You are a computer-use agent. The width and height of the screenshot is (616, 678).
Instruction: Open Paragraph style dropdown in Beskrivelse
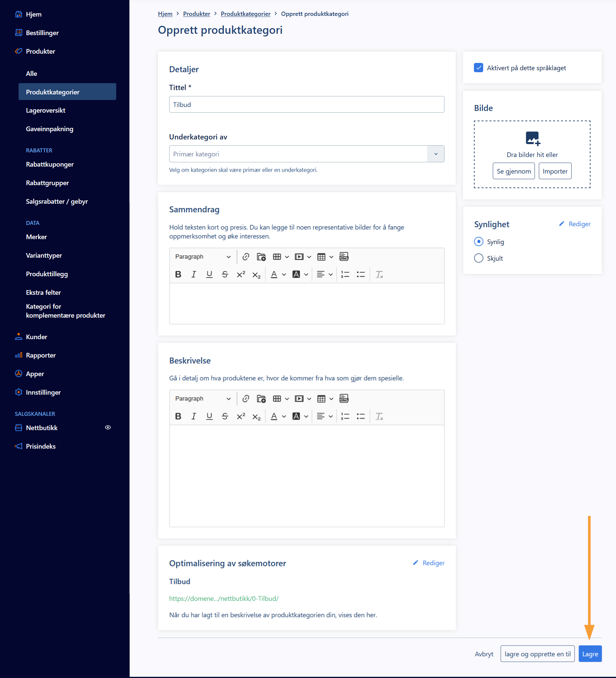(x=203, y=398)
